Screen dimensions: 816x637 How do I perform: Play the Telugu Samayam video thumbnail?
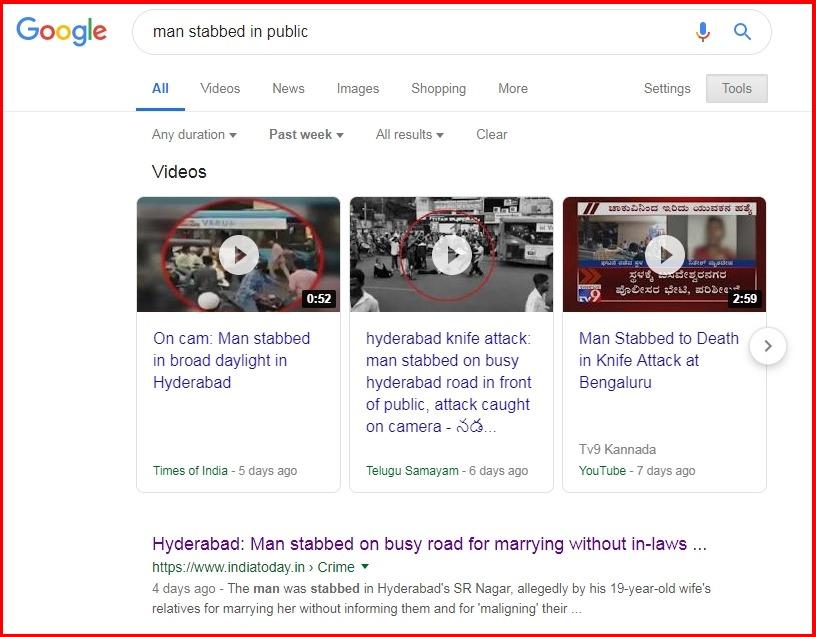click(451, 254)
